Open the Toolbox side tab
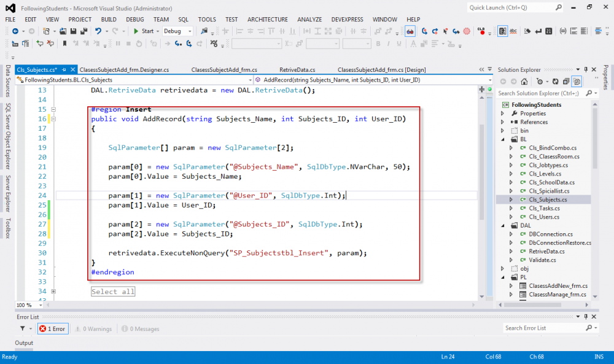Screen dimensions: 614x364 [8, 228]
